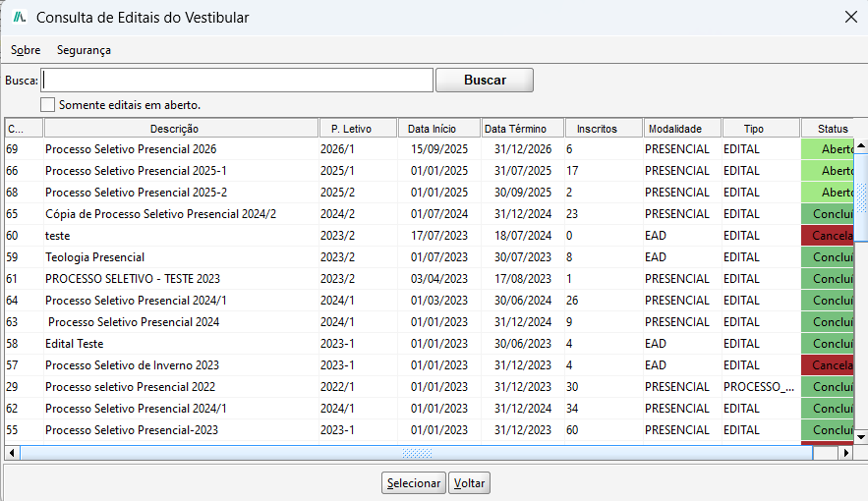Select Processo Seletivo Presencial-2023 row
The width and height of the screenshot is (868, 501).
coord(429,429)
